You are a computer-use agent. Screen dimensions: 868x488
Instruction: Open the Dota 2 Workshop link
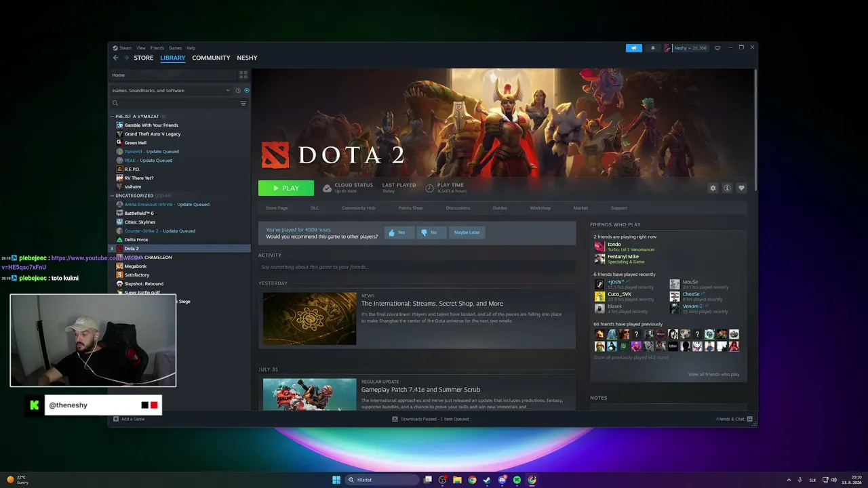[x=540, y=208]
